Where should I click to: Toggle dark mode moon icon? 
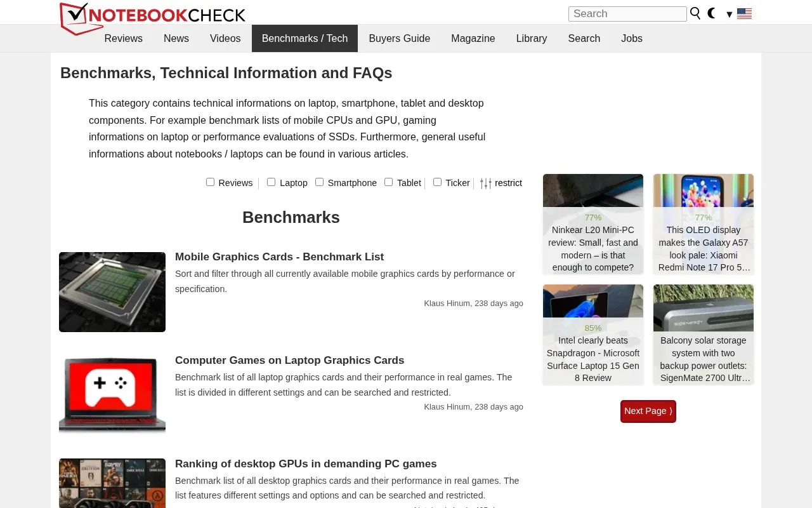pyautogui.click(x=712, y=13)
